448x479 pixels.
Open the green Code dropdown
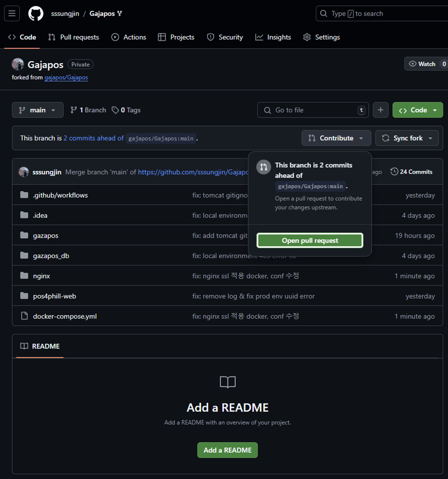click(x=418, y=110)
